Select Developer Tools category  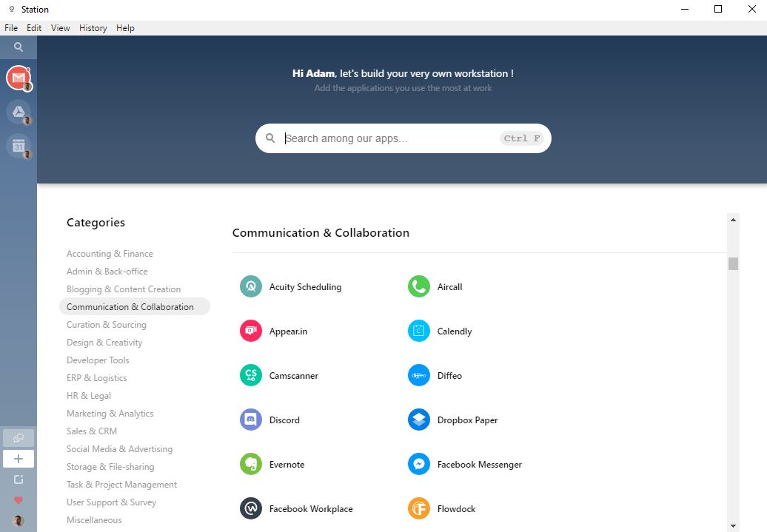tap(98, 360)
